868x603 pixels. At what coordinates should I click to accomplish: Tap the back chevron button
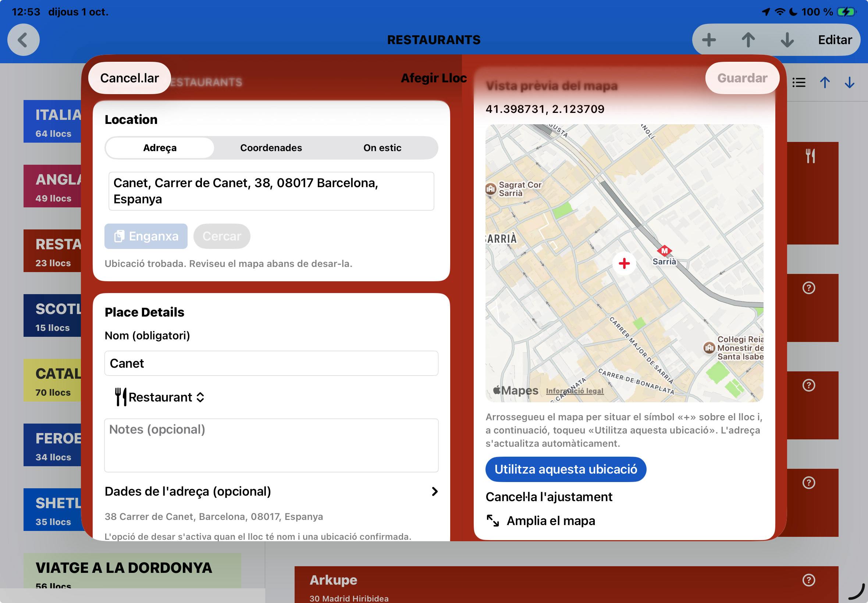coord(24,40)
